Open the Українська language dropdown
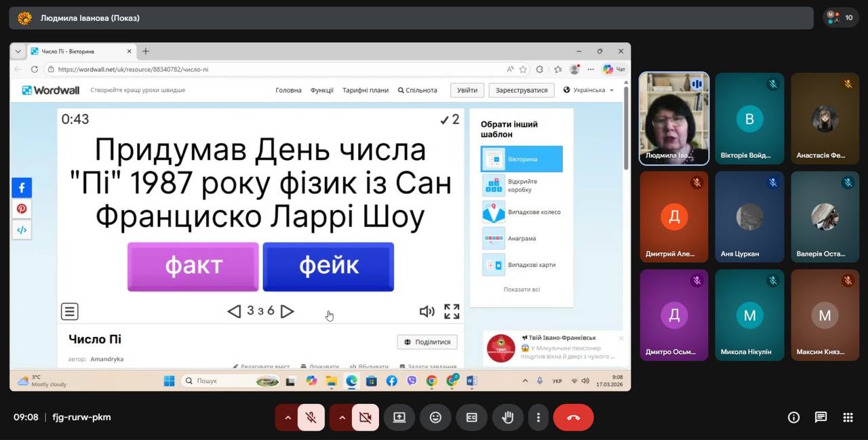This screenshot has height=440, width=868. [x=589, y=90]
